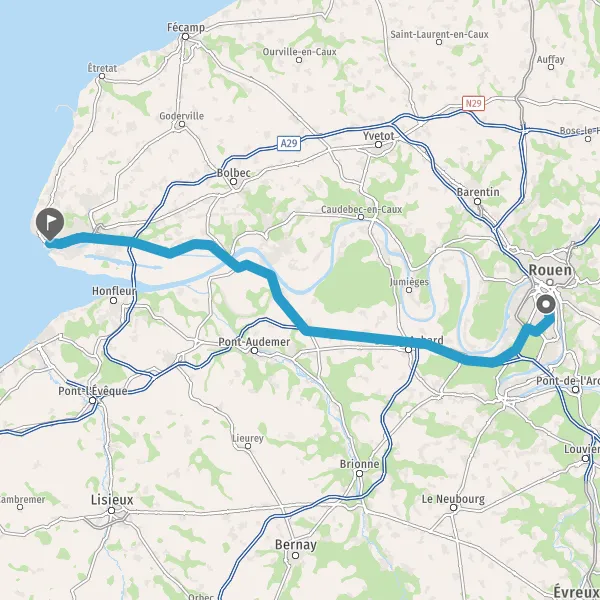Viewport: 600px width, 600px height.
Task: Click the Lisieux city marker
Action: (x=111, y=510)
